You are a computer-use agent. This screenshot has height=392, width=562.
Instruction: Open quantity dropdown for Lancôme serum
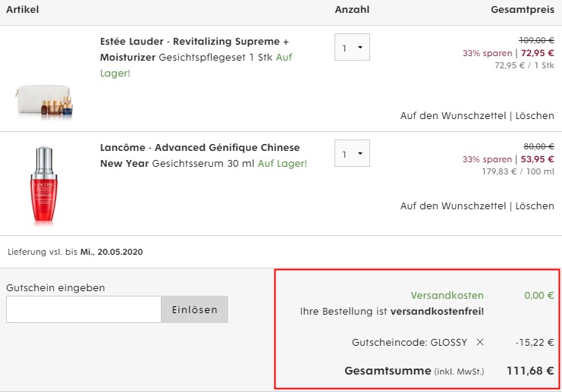[x=352, y=153]
